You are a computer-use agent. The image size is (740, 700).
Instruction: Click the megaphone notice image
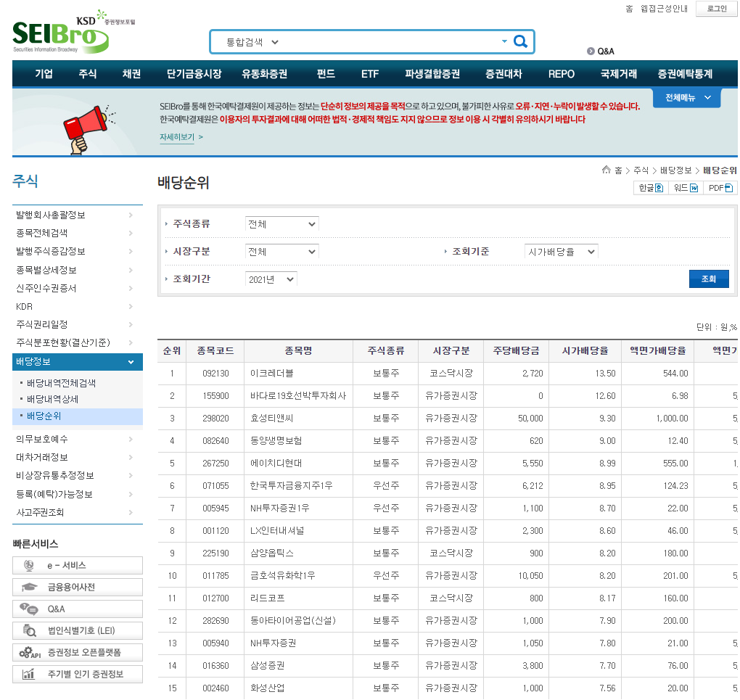[x=90, y=130]
